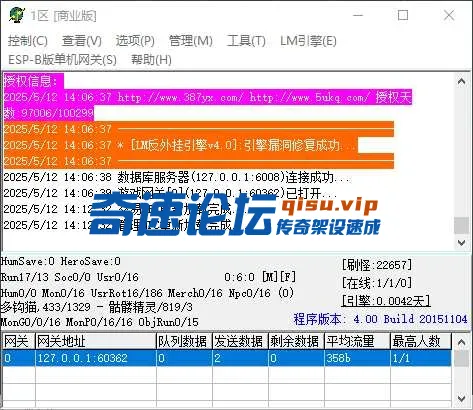The height and width of the screenshot is (410, 473).
Task: Click the 网关 column header
Action: (18, 341)
